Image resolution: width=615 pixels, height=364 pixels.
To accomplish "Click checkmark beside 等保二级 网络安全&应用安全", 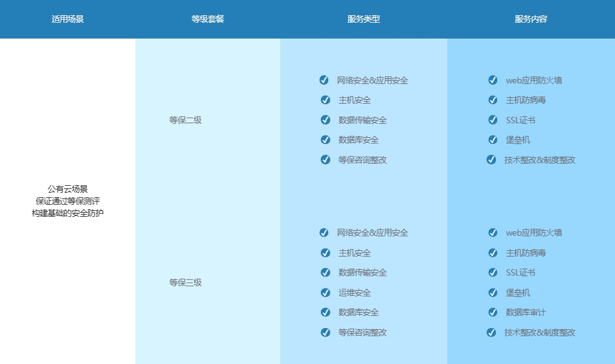I will click(324, 80).
